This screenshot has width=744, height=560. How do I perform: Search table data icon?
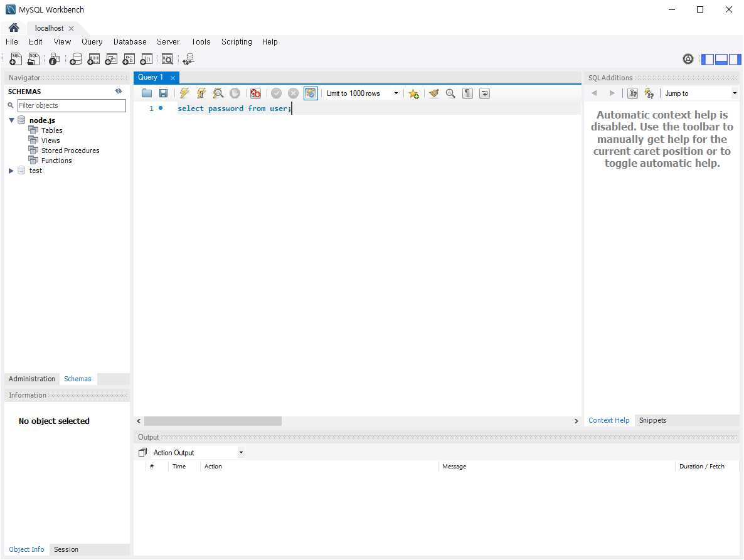point(167,60)
